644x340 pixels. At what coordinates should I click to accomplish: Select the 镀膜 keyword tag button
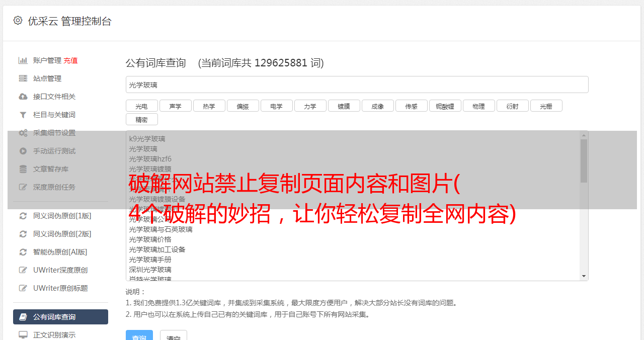(x=344, y=106)
